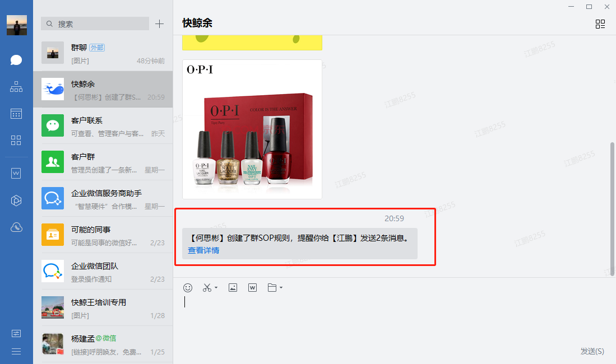Click the 外部 tag on group chat

click(x=97, y=48)
